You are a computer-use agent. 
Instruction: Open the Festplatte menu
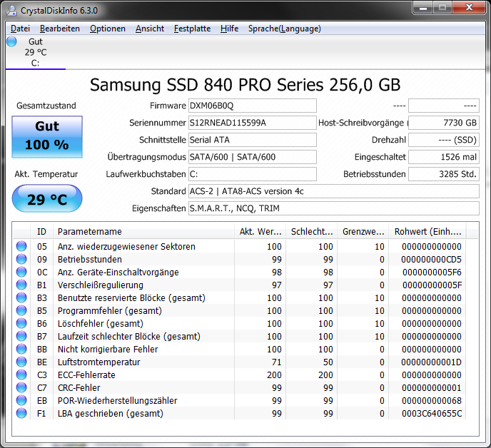(x=192, y=29)
